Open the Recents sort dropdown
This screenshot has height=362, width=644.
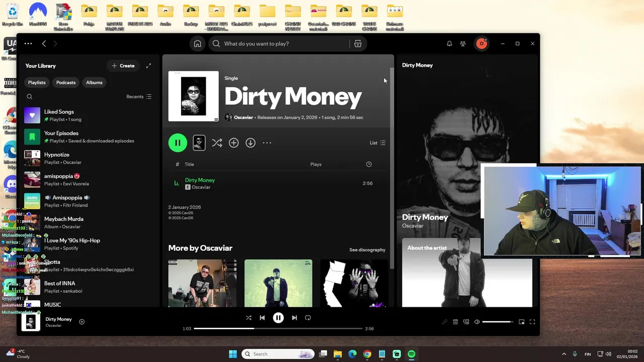pos(139,97)
